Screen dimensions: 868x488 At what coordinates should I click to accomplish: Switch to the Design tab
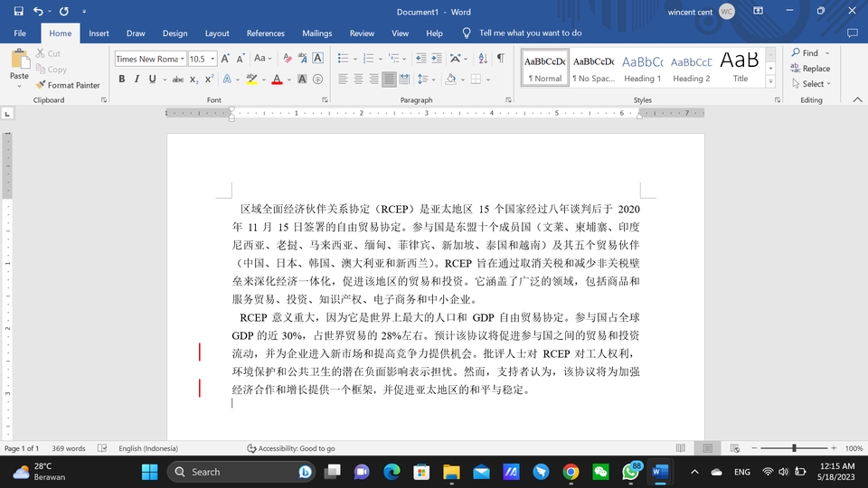point(175,33)
